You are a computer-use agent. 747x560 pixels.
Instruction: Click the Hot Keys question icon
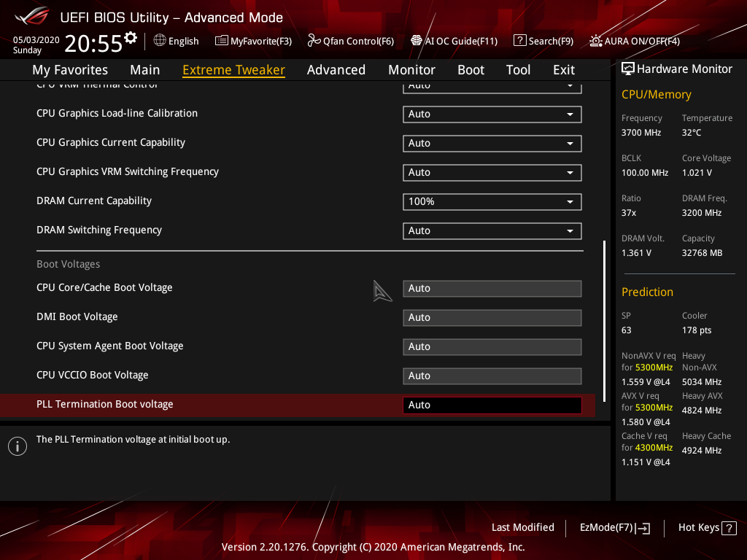[729, 528]
